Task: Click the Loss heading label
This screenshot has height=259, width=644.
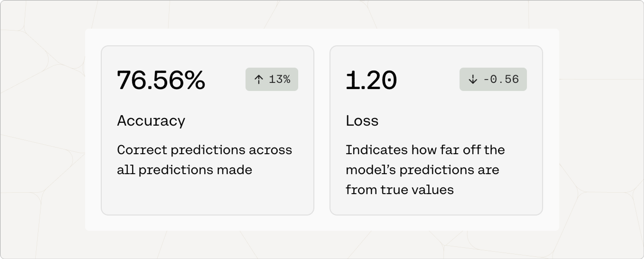Action: (362, 121)
